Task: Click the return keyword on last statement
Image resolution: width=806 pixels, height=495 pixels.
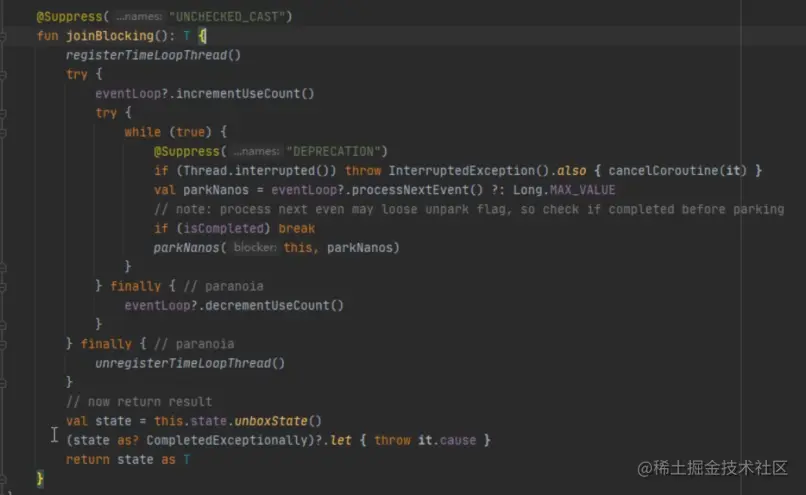Action: 87,460
